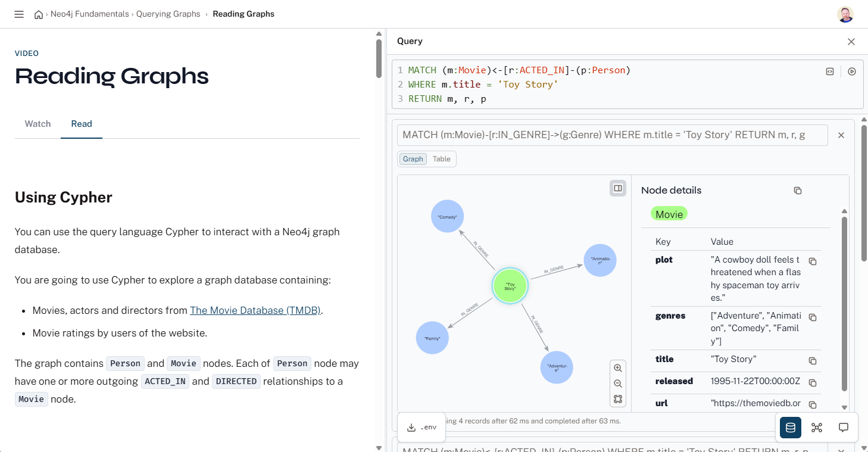Image resolution: width=868 pixels, height=452 pixels.
Task: Zoom in on the graph
Action: pyautogui.click(x=618, y=368)
